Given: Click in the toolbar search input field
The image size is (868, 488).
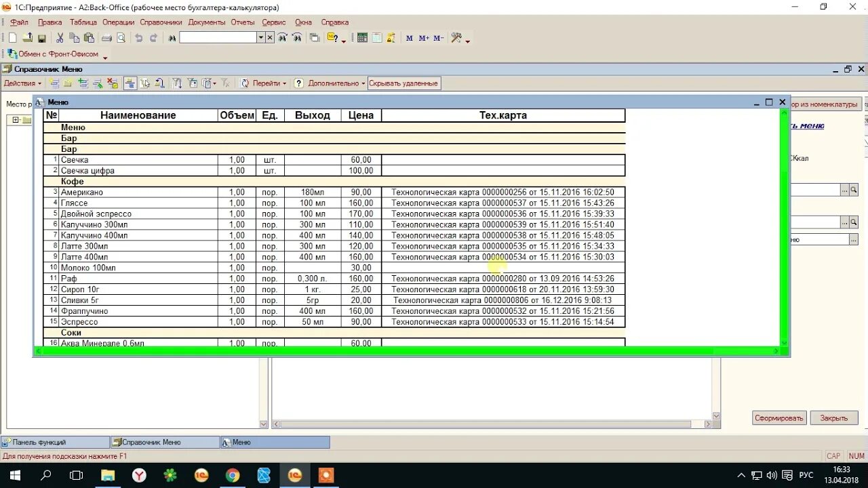Looking at the screenshot, I should point(218,38).
